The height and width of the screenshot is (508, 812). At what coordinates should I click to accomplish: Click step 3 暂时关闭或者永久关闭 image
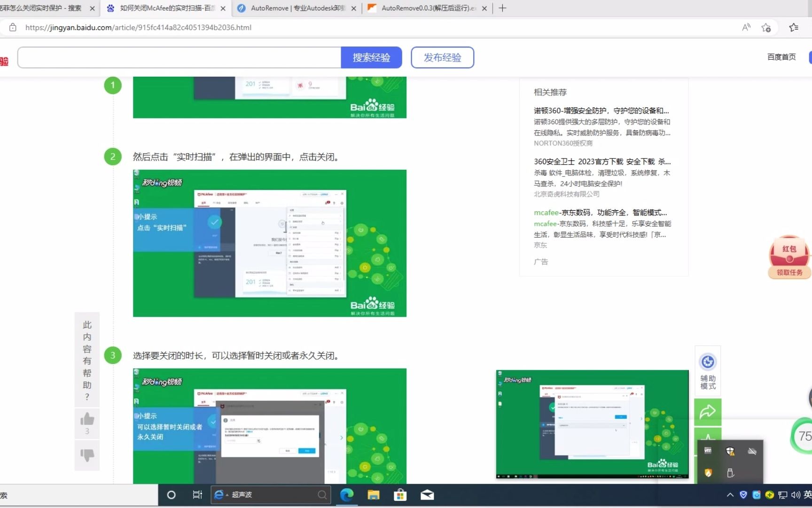click(270, 426)
